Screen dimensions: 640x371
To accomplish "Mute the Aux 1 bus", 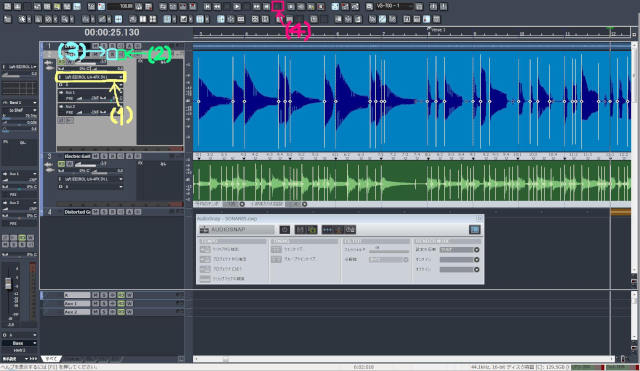I will 96,304.
